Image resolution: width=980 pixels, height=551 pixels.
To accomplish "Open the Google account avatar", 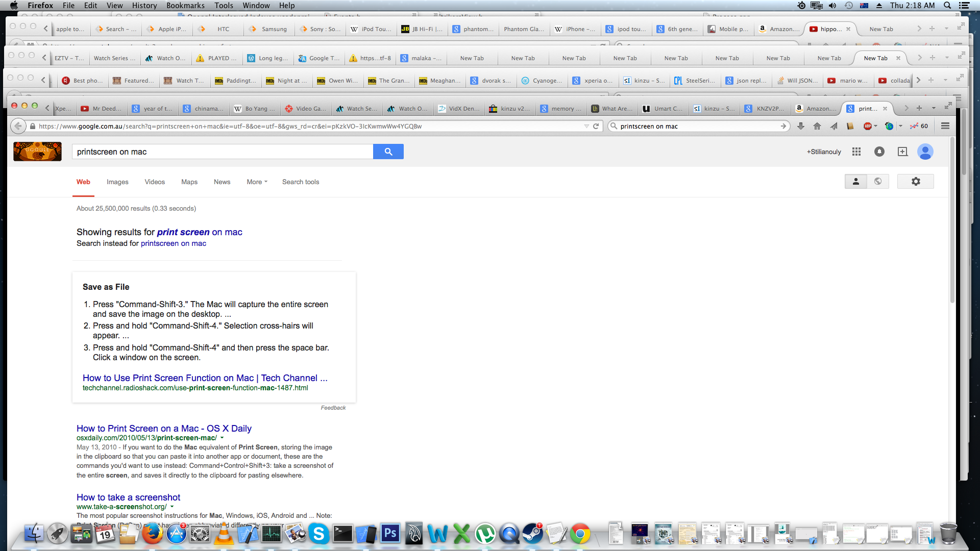I will (925, 152).
